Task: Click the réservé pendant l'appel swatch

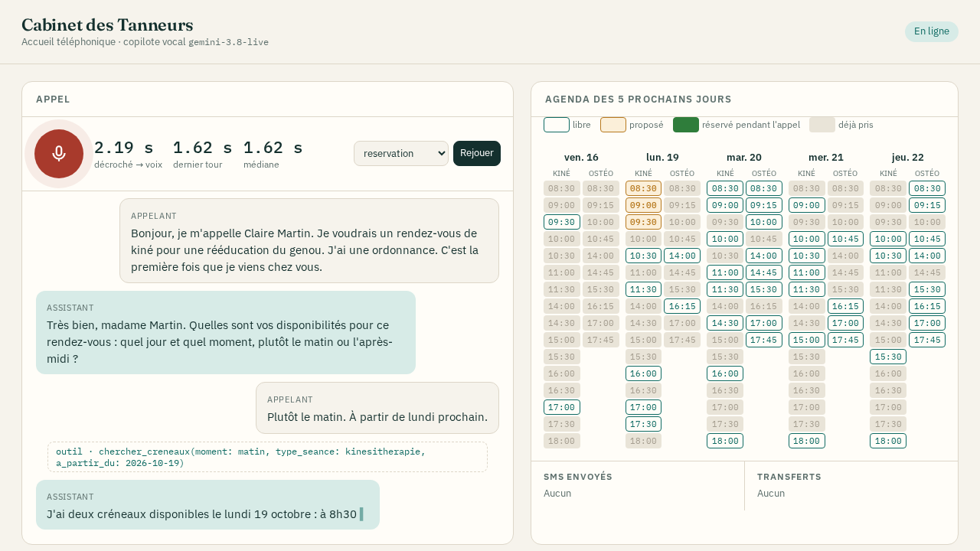Action: 686,125
